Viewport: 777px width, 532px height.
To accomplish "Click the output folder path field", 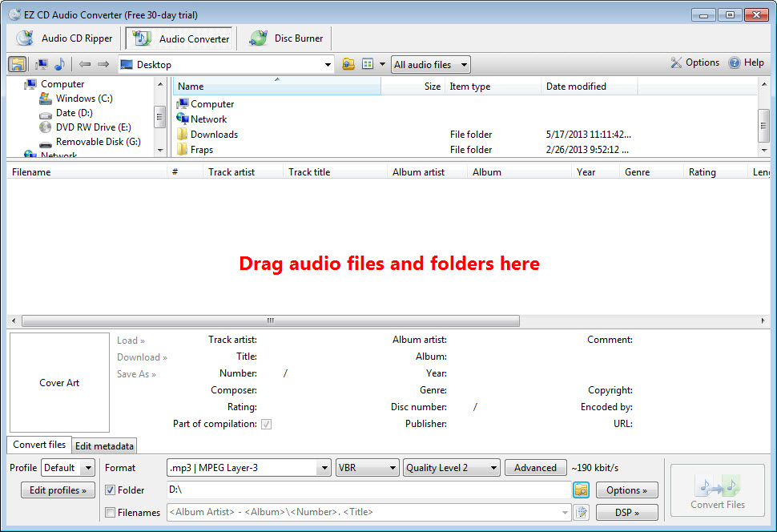I will pyautogui.click(x=368, y=490).
